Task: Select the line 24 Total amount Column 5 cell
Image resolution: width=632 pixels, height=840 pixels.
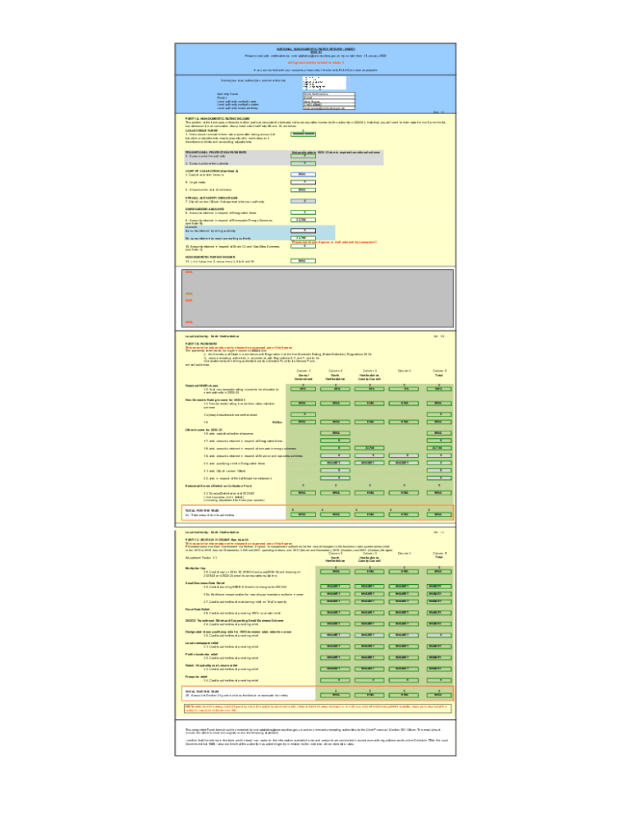Action: pos(438,514)
